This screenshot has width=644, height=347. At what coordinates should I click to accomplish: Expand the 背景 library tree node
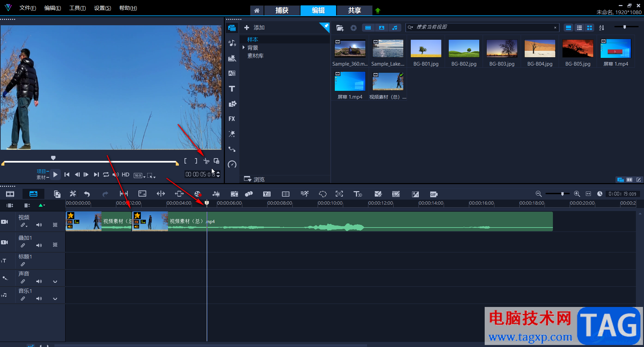point(244,47)
